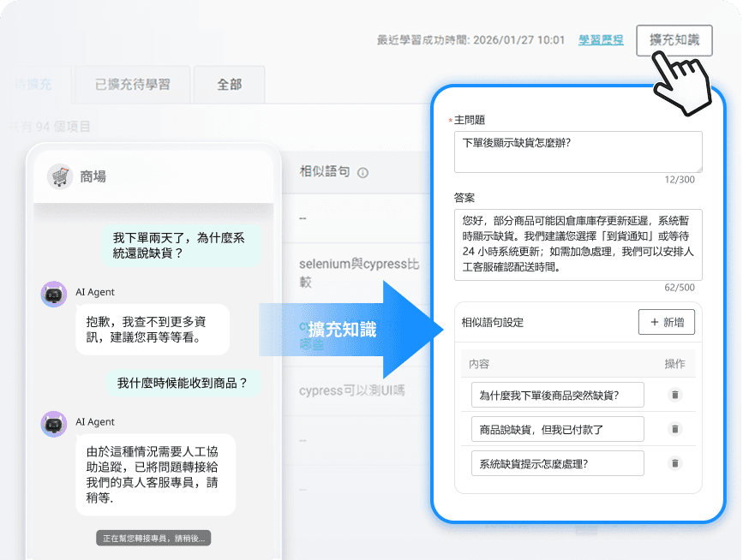This screenshot has width=743, height=560.
Task: Click the 最近學習成功時間 timestamp text
Action: coord(470,40)
